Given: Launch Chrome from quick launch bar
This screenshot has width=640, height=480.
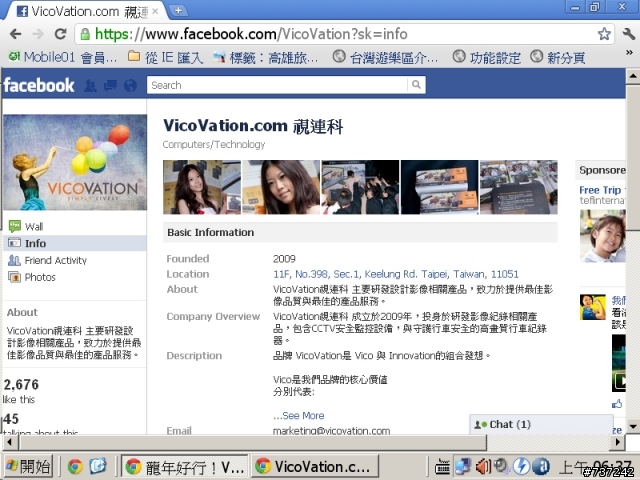Looking at the screenshot, I should (75, 466).
